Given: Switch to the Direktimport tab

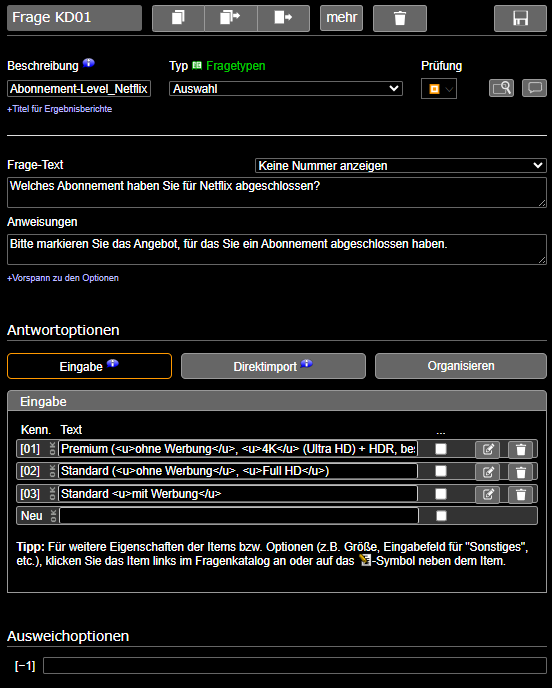Looking at the screenshot, I should point(273,366).
